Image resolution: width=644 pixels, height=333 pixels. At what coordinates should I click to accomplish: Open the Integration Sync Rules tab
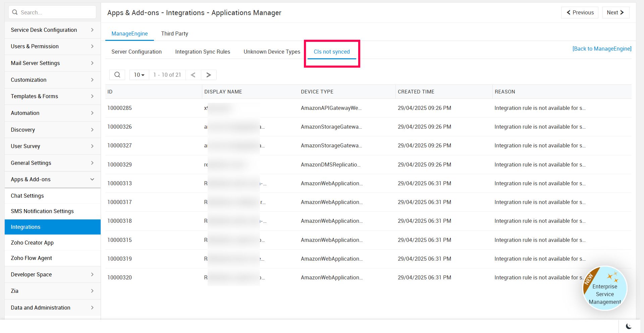coord(203,52)
